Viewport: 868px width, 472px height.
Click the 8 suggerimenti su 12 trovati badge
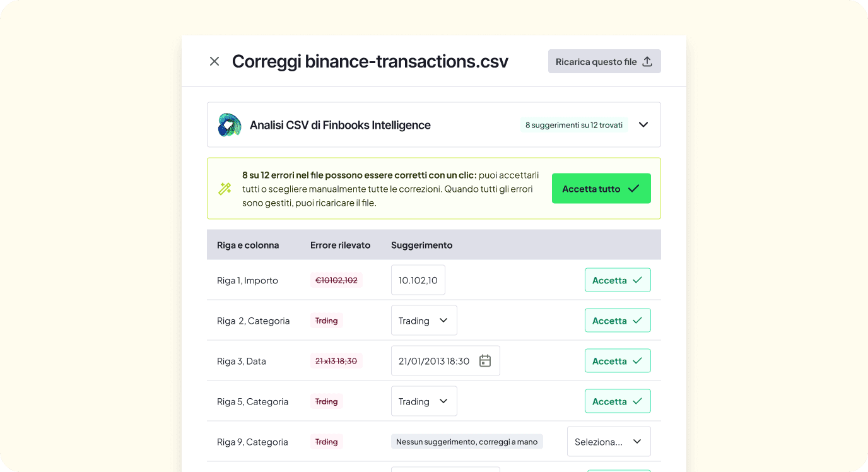tap(574, 125)
